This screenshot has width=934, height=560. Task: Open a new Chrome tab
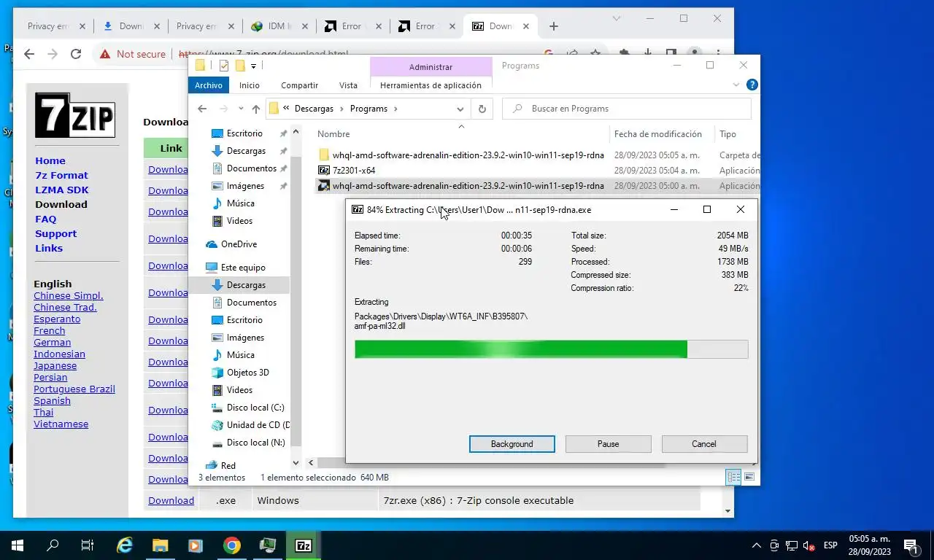554,26
